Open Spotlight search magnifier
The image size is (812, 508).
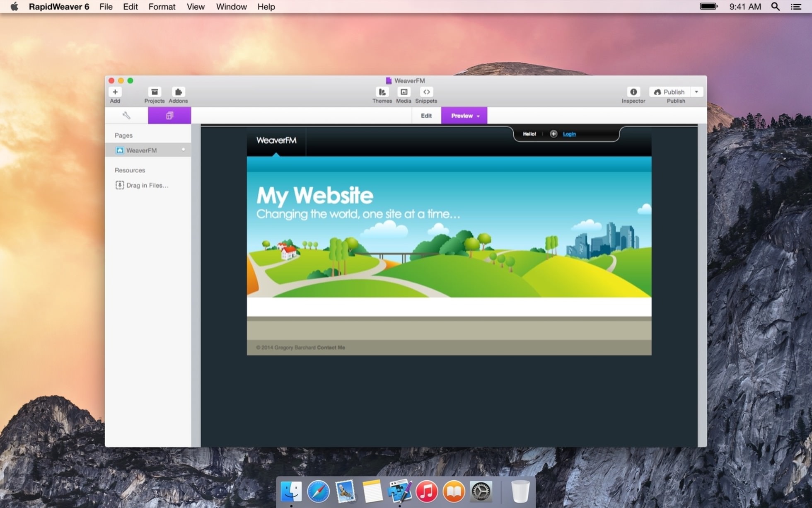pyautogui.click(x=775, y=7)
